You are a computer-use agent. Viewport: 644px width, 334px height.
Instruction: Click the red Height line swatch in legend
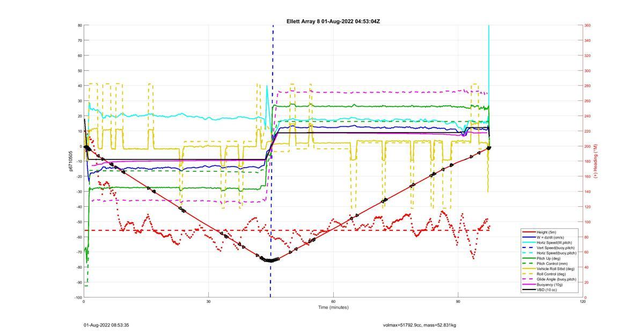tap(529, 232)
